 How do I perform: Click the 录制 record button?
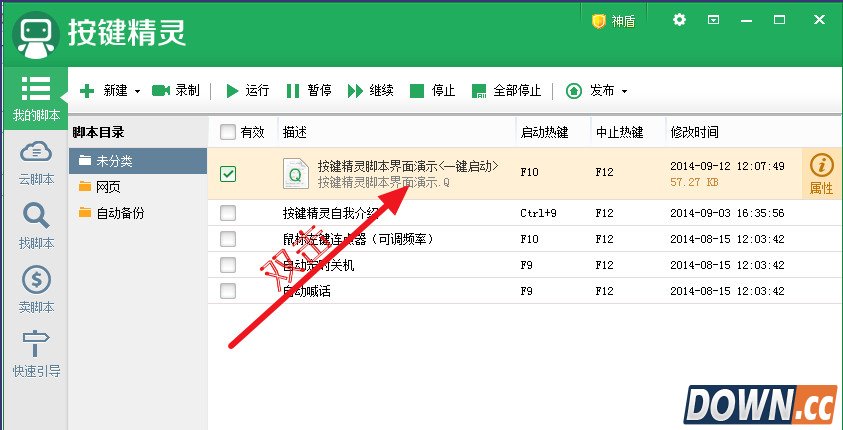176,91
